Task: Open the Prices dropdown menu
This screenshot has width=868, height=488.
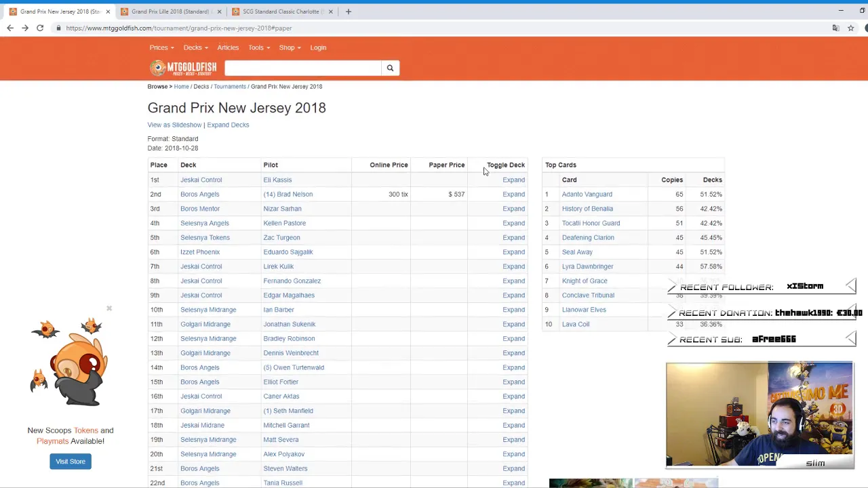Action: (x=161, y=47)
